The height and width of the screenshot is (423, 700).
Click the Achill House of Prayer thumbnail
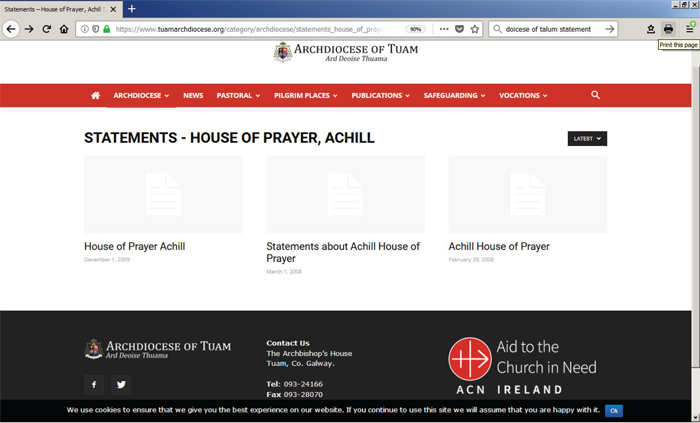point(528,194)
